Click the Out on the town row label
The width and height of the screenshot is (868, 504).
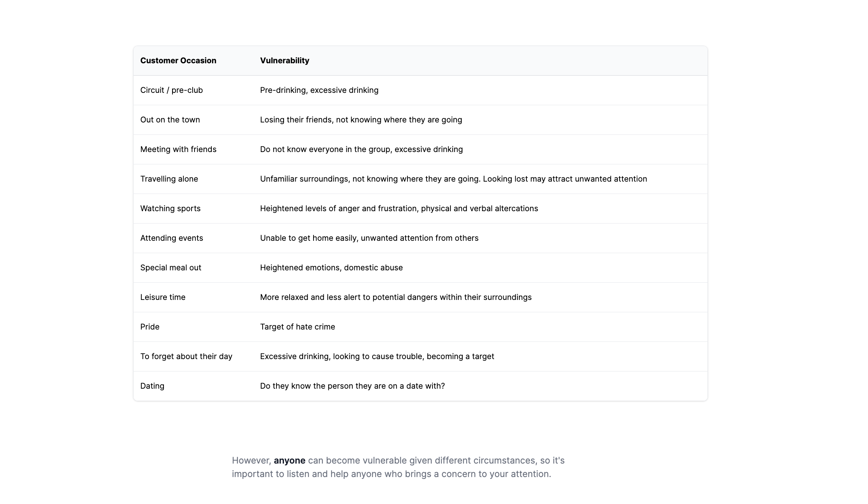pyautogui.click(x=170, y=120)
